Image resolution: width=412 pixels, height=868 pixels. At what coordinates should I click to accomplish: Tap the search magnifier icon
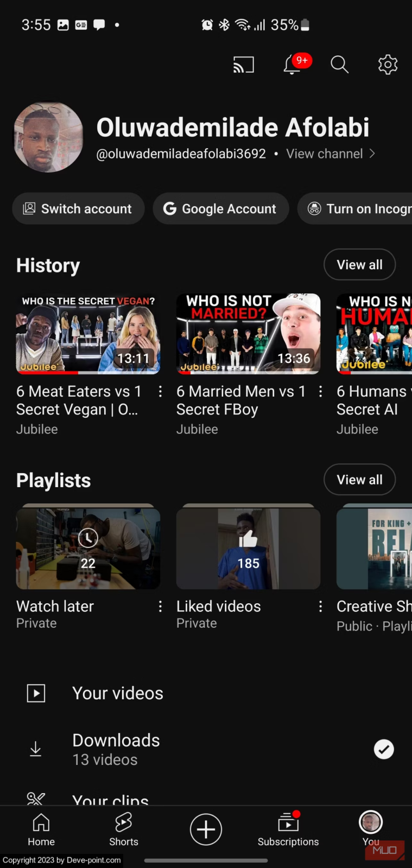point(339,64)
